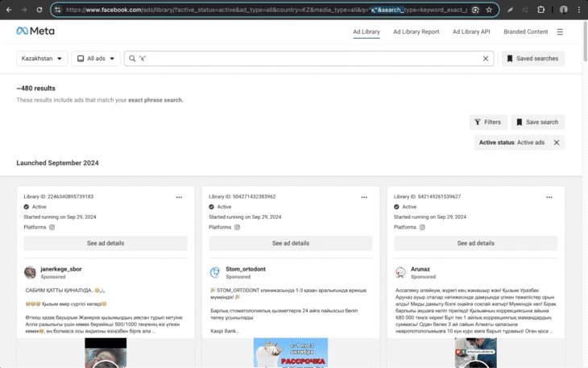Play the Arunaz ad video thumbnail

pyautogui.click(x=475, y=353)
